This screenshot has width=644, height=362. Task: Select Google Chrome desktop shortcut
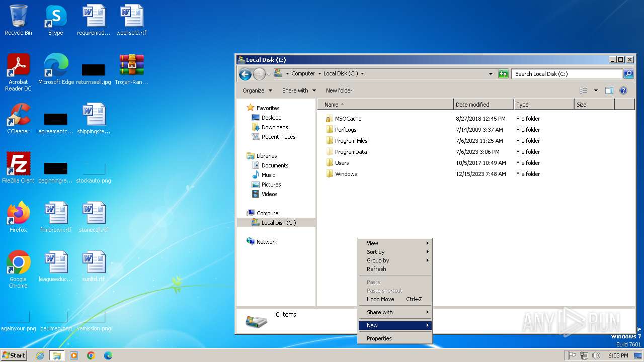point(18,269)
